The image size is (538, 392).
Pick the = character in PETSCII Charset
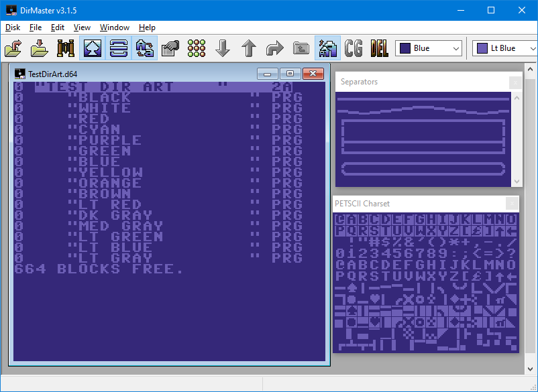point(490,253)
